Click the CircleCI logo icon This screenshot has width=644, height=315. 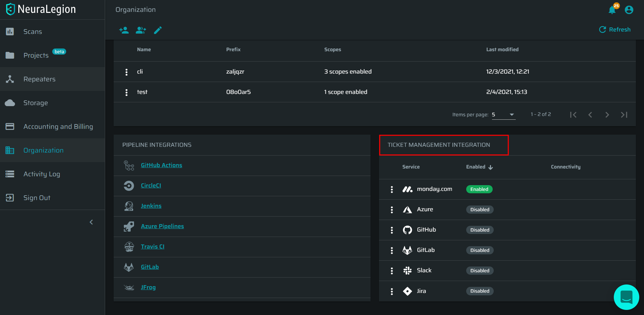[129, 186]
